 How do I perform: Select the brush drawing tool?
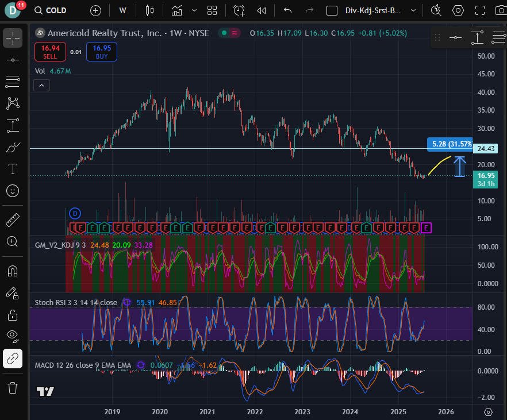coord(13,147)
